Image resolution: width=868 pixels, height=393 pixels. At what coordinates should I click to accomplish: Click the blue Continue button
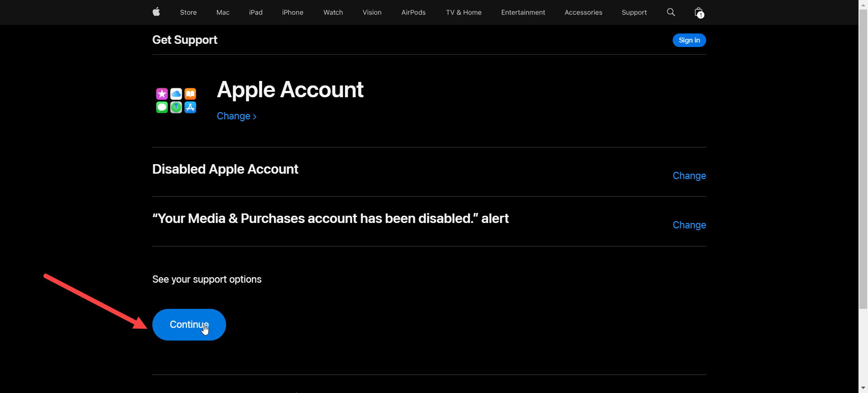189,325
